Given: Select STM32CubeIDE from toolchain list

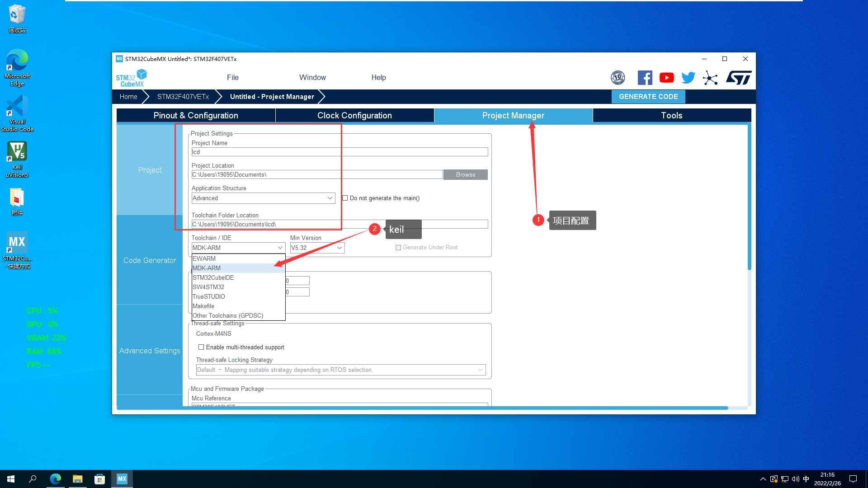Looking at the screenshot, I should click(x=213, y=277).
